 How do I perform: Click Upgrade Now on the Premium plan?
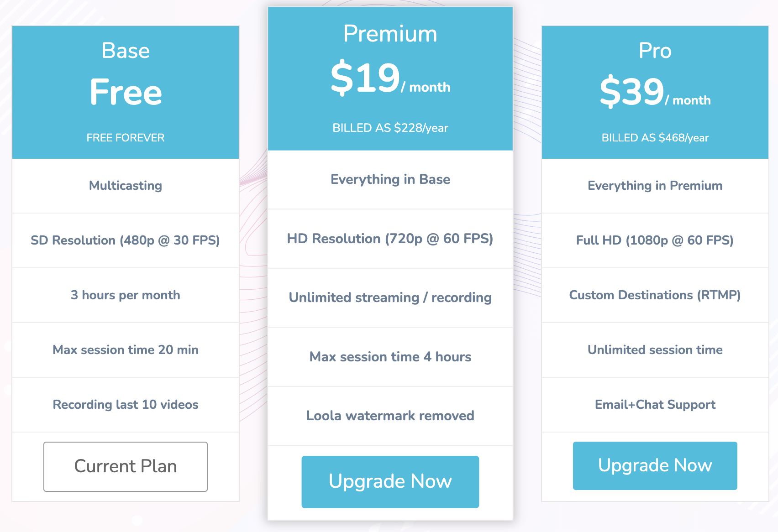pyautogui.click(x=389, y=481)
